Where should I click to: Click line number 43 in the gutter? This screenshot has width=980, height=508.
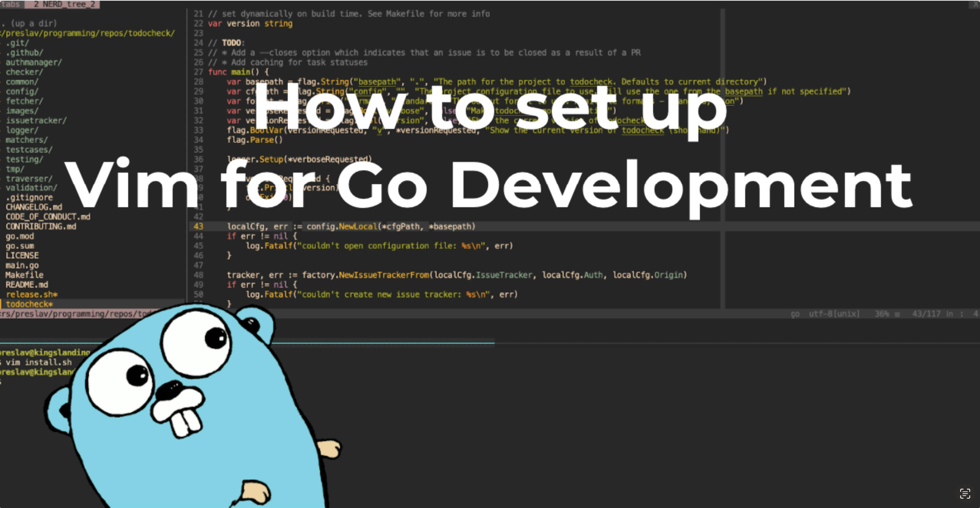tap(198, 227)
